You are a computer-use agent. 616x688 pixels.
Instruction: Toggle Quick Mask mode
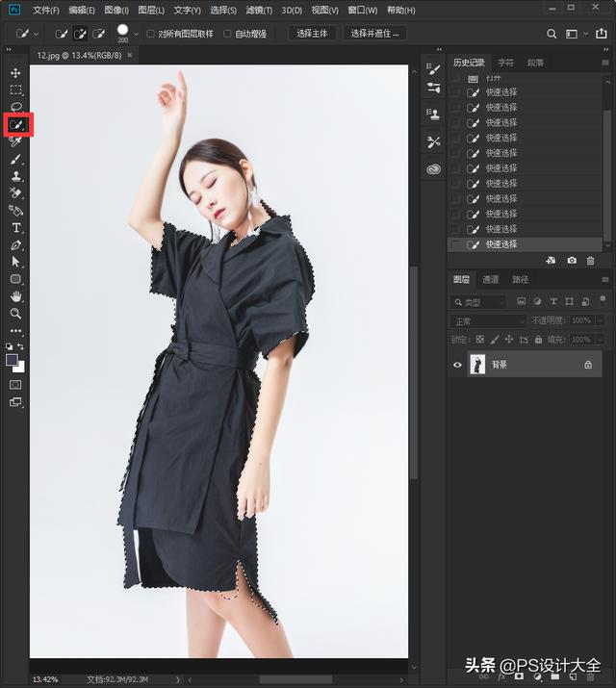coord(15,385)
